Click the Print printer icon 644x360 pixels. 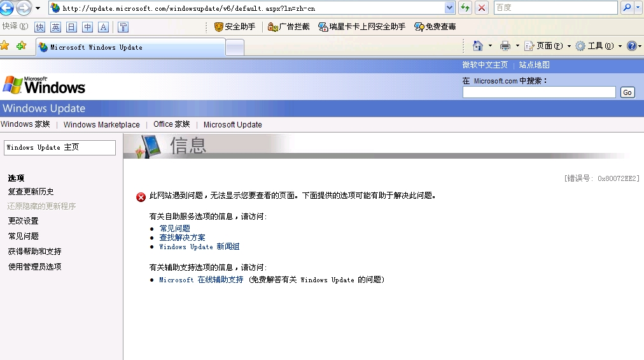coord(505,46)
